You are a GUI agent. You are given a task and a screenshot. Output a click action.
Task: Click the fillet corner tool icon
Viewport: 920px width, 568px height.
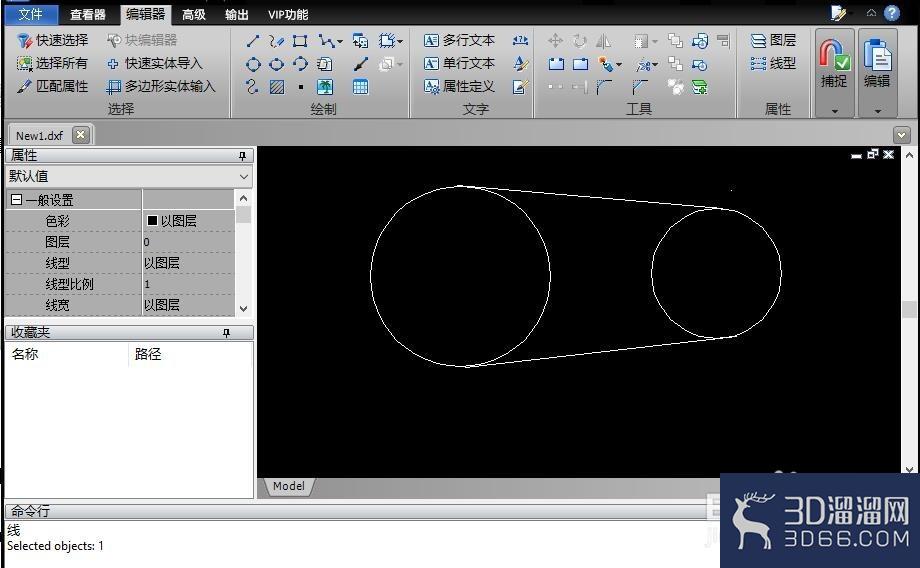click(604, 87)
